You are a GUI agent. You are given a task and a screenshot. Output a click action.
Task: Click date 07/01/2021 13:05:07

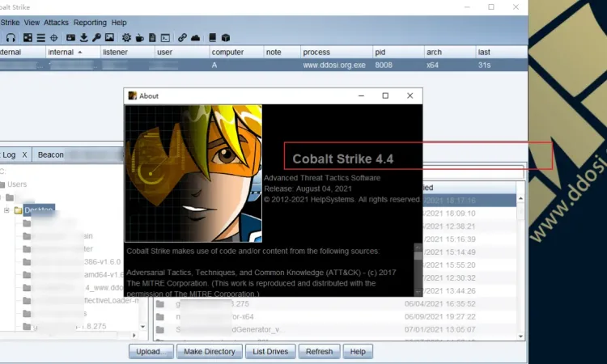(439, 329)
